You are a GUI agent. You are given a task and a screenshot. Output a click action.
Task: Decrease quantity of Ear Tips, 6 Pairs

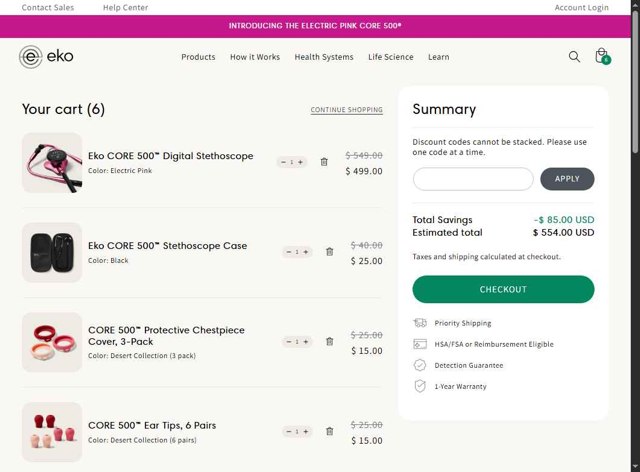tap(289, 432)
